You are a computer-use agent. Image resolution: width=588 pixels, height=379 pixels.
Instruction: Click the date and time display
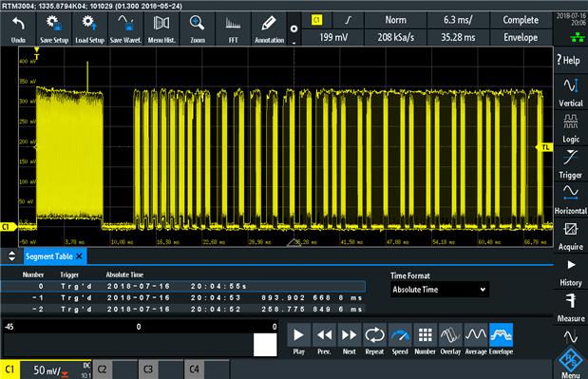[x=571, y=19]
